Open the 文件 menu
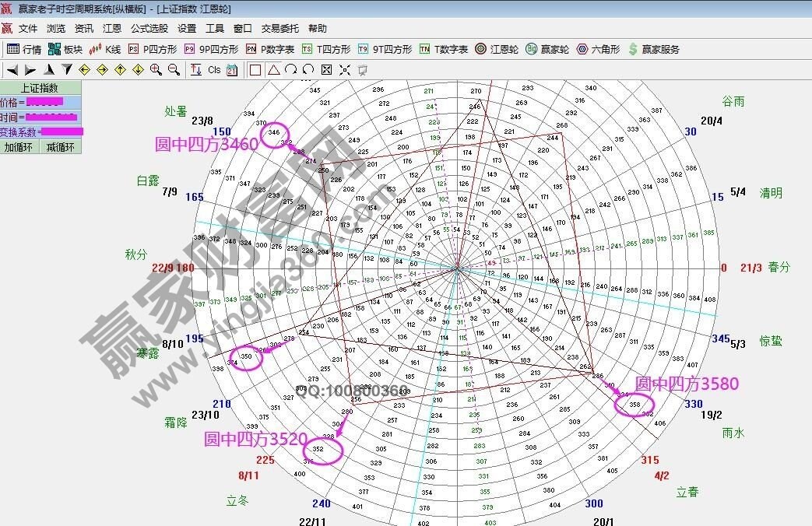This screenshot has height=526, width=812. coord(28,29)
